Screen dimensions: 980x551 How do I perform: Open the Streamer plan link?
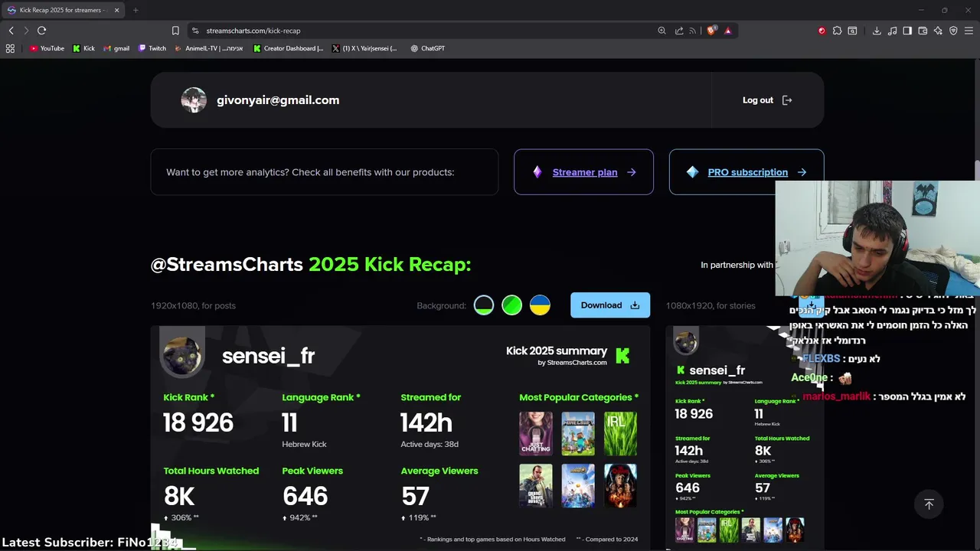[x=583, y=172]
